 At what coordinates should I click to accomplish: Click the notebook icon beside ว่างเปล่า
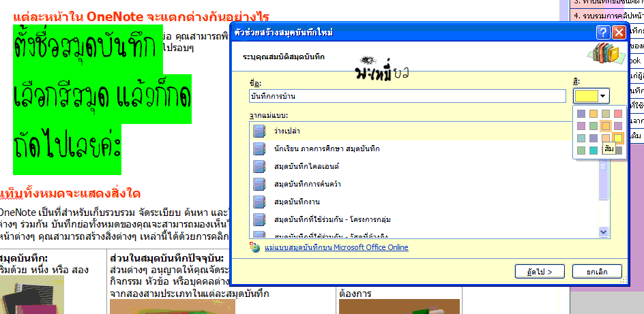click(x=260, y=131)
